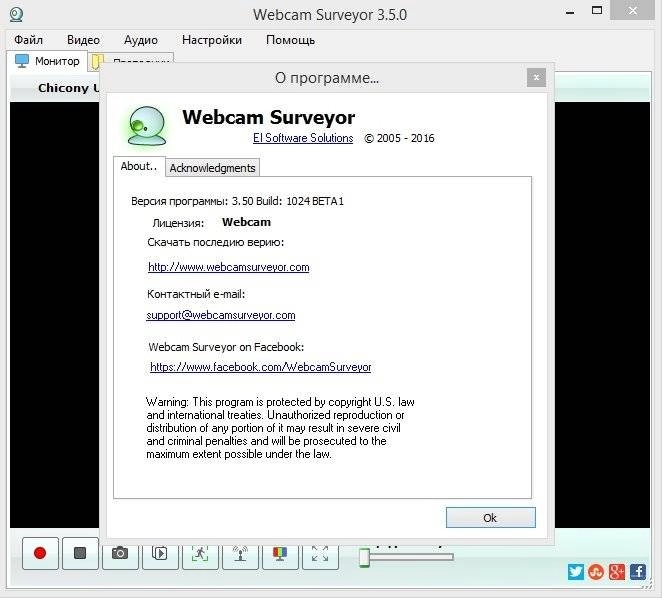Click the Chicony camera name label
Screen dimensions: 662x598
pyautogui.click(x=69, y=88)
